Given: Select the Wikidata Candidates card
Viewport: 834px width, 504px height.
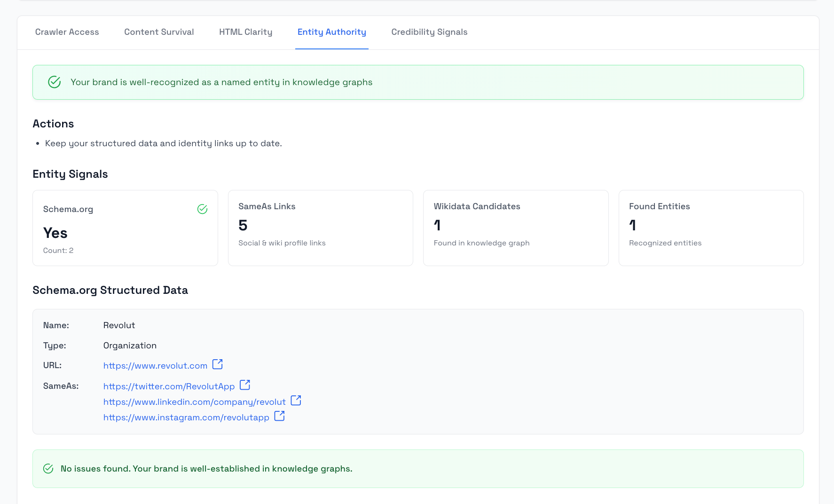Looking at the screenshot, I should click(515, 228).
